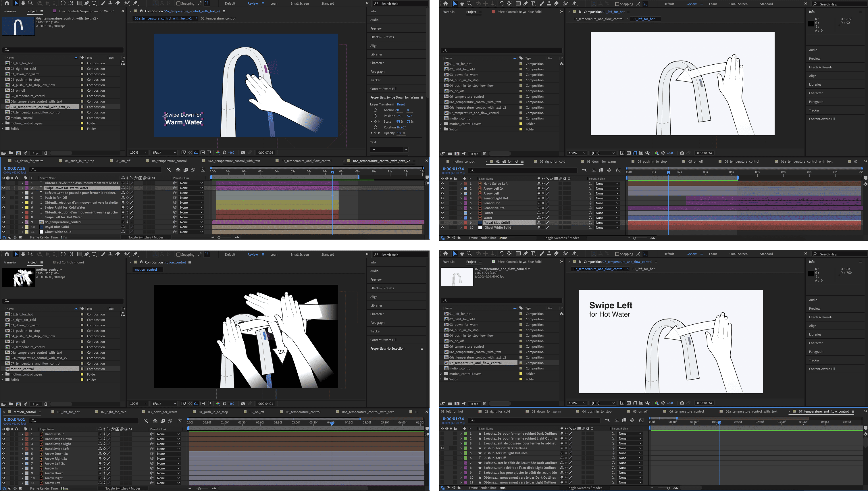This screenshot has height=491, width=868.
Task: Click Reset link beside Layer Transform
Action: pos(401,104)
